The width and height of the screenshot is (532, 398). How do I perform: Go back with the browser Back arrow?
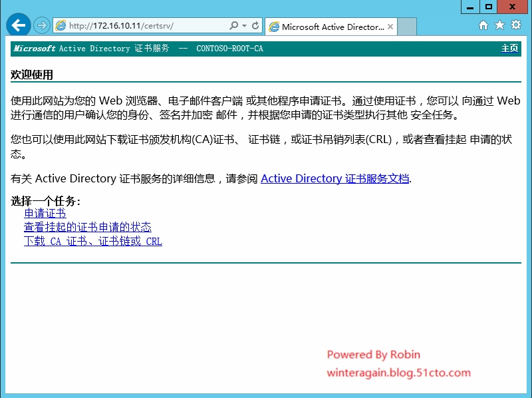pyautogui.click(x=19, y=25)
